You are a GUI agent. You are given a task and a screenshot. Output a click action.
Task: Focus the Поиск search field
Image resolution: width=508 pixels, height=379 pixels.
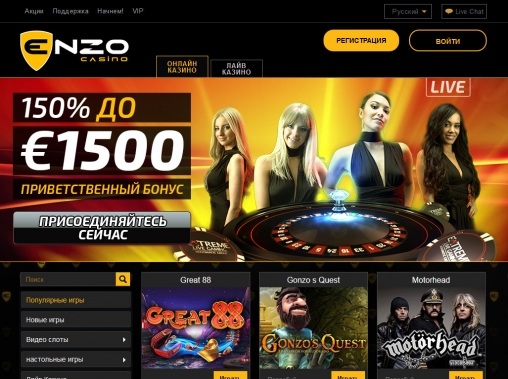(68, 279)
